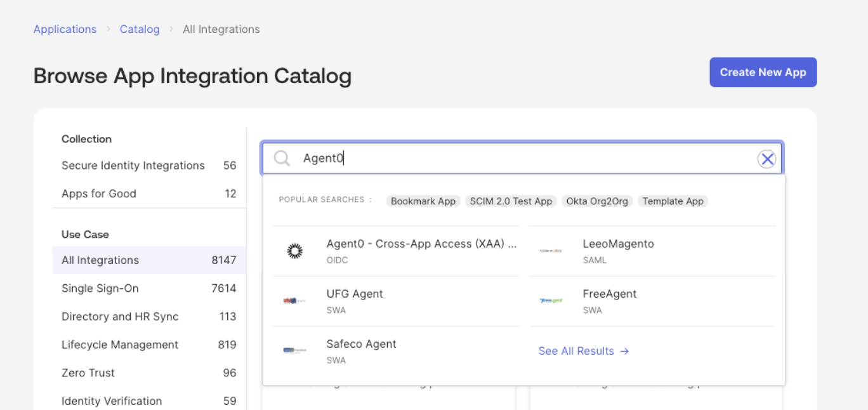Select SCIM 2.0 Test App chip
The image size is (868, 410).
click(511, 201)
